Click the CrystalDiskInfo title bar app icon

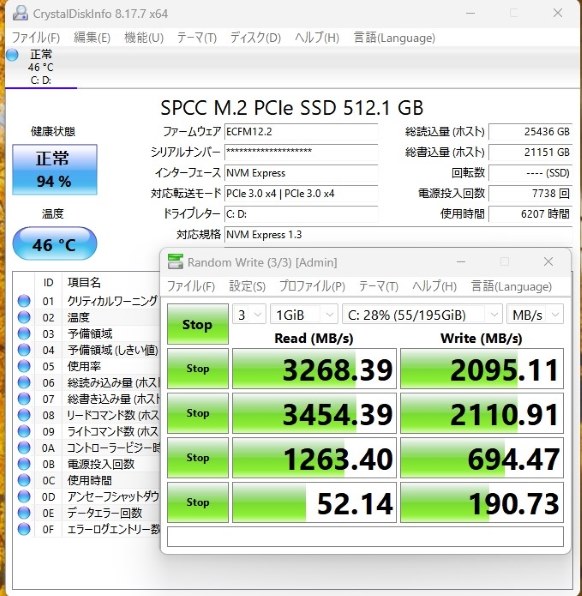click(x=20, y=13)
